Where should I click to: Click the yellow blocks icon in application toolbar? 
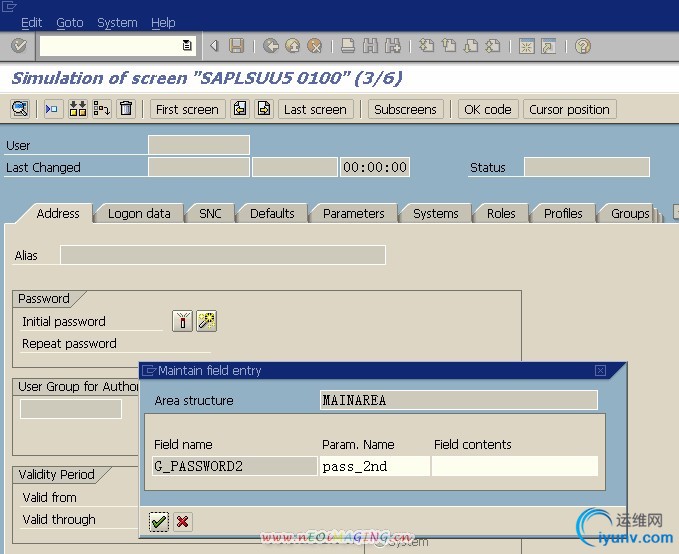point(78,109)
